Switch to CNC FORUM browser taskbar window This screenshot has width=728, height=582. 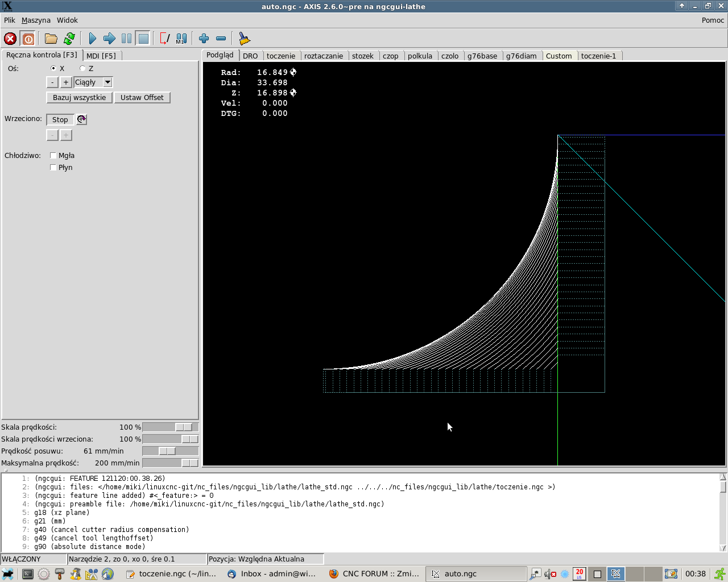(375, 574)
